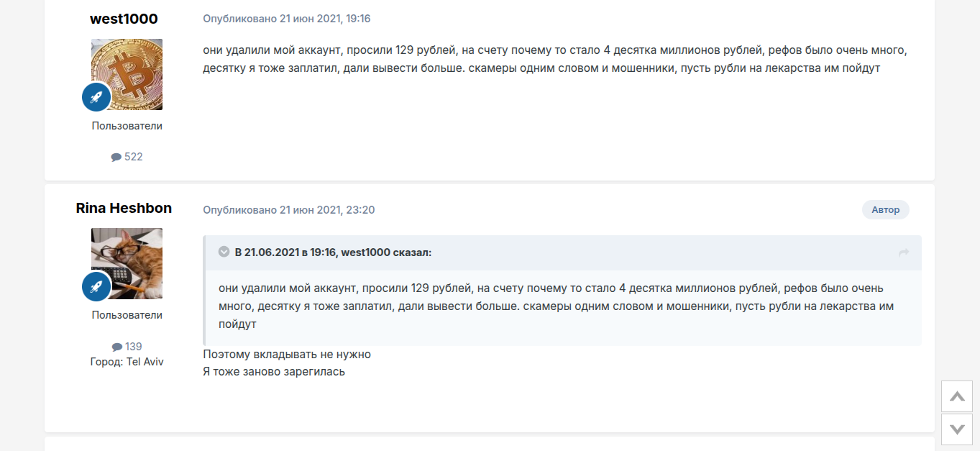This screenshot has width=980, height=451.
Task: Jump to bottom with the down arrow button
Action: tap(956, 429)
